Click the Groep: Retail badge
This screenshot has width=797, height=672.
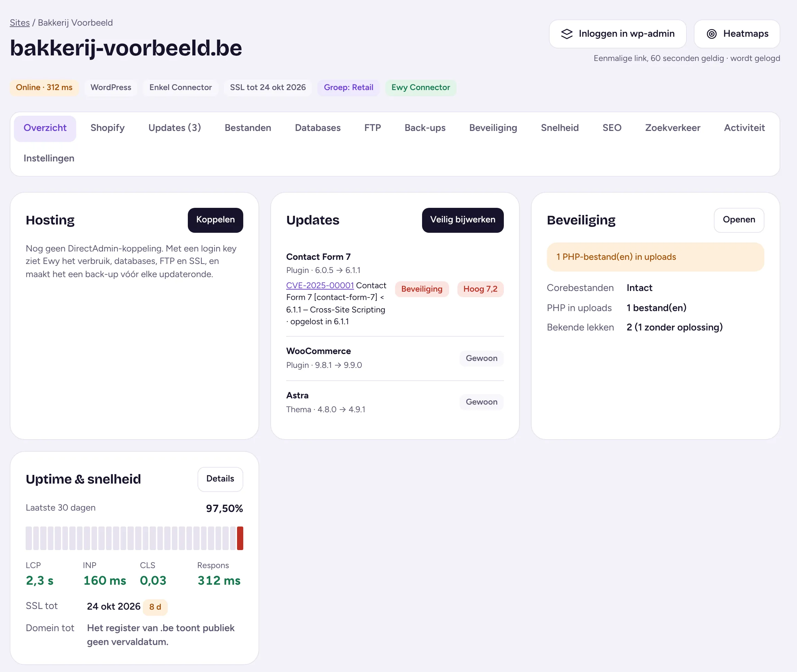pyautogui.click(x=348, y=88)
